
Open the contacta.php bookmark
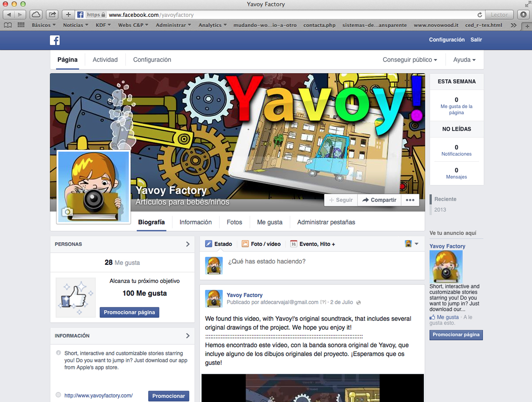(319, 25)
